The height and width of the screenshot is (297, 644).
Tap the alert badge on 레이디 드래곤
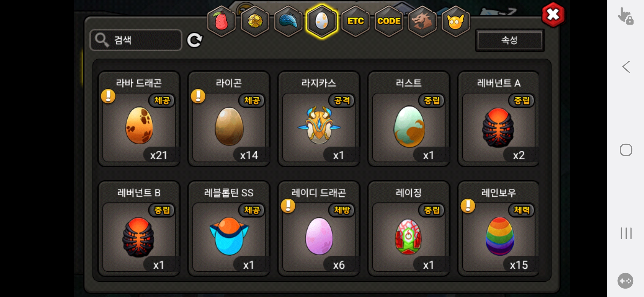click(x=288, y=206)
